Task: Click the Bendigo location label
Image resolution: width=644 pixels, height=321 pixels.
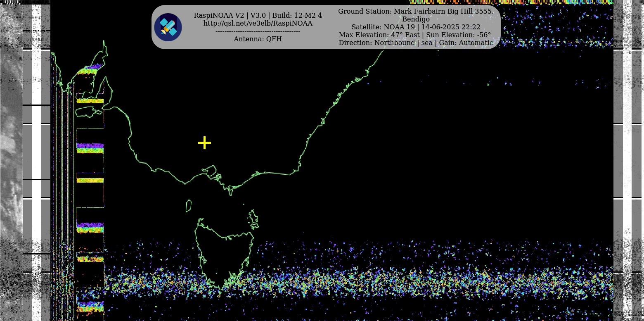Action: pyautogui.click(x=416, y=19)
